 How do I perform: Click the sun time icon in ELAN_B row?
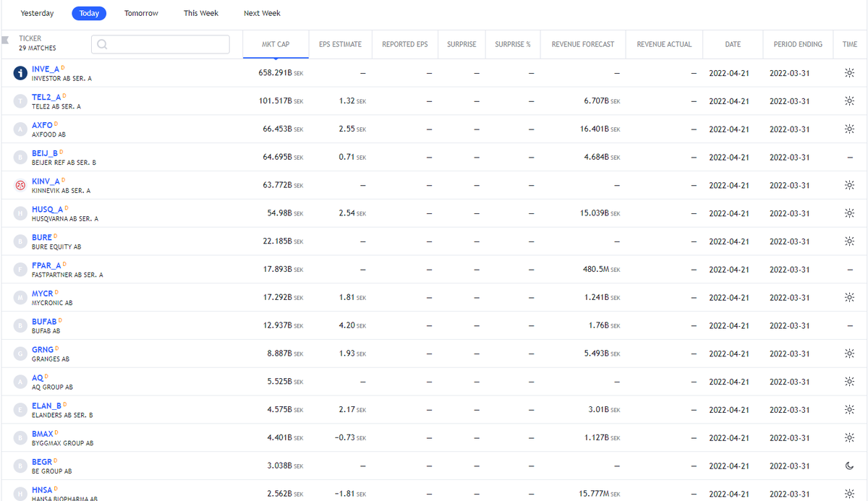point(850,409)
